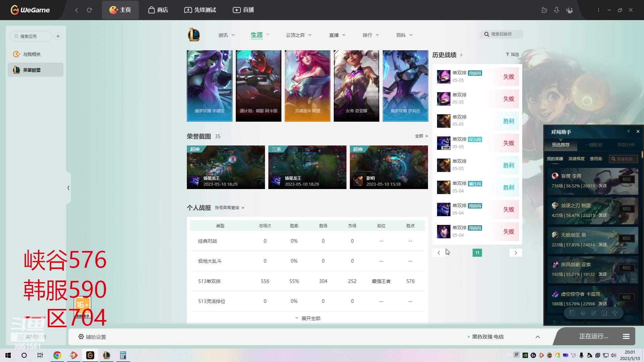This screenshot has height=362, width=644.
Task: Collapse the left sidebar with arrow handle
Action: tap(68, 188)
